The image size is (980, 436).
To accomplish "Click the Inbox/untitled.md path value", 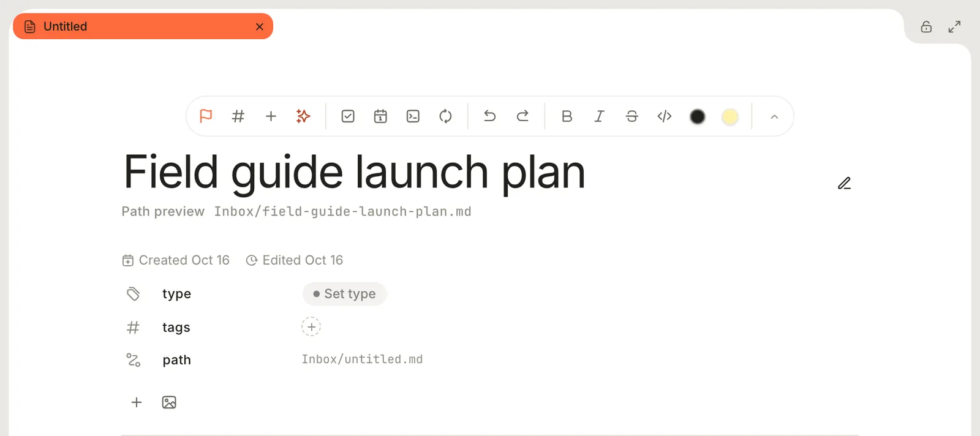I will pos(362,359).
